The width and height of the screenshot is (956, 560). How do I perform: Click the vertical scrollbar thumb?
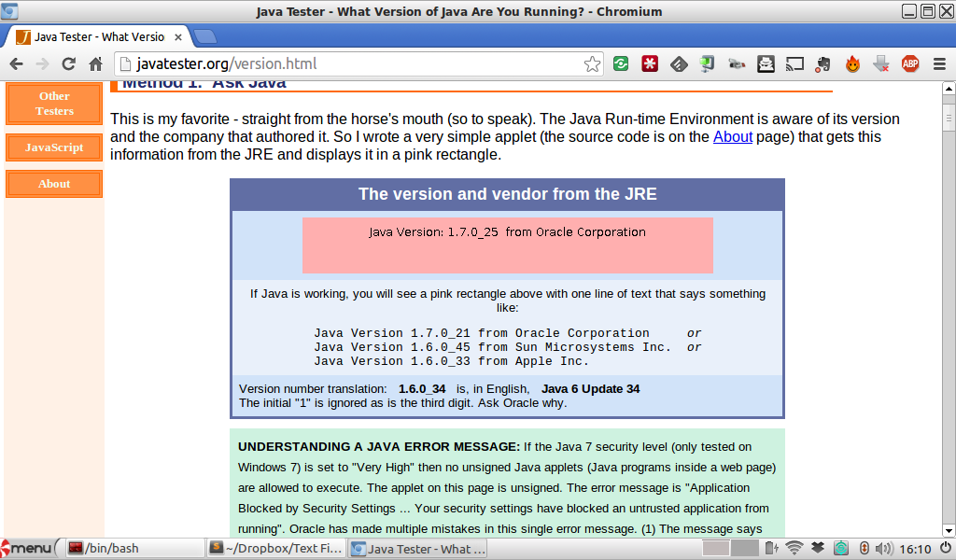click(x=949, y=117)
